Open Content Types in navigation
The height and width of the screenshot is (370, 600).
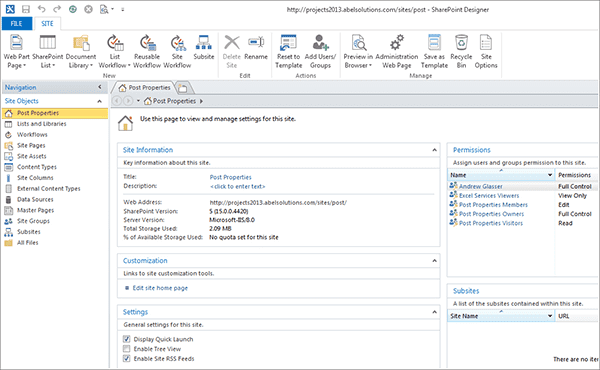[37, 167]
